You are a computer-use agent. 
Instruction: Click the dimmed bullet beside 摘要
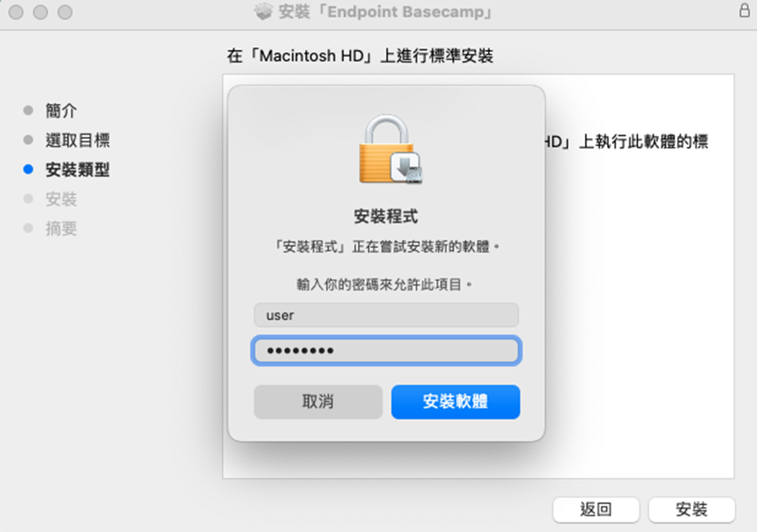(x=28, y=228)
